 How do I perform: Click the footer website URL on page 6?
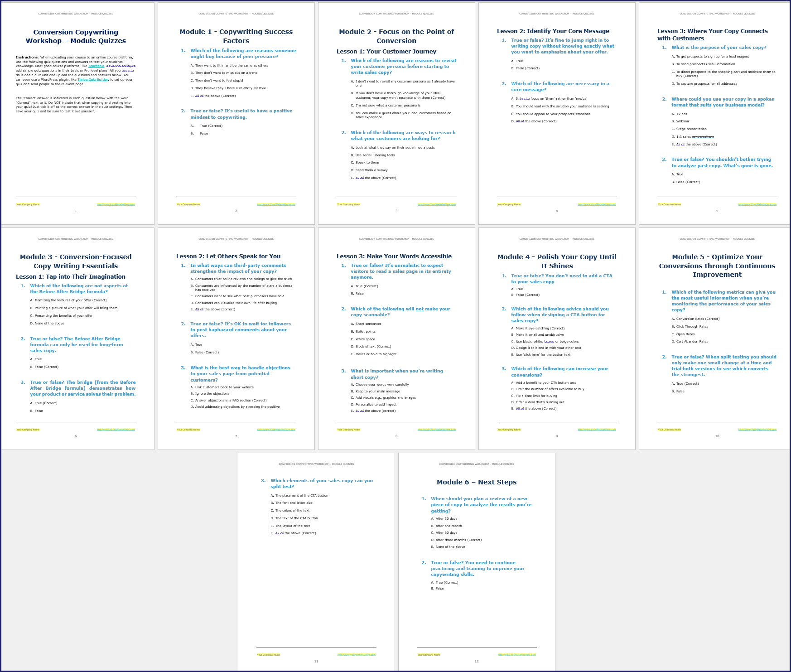(x=116, y=430)
